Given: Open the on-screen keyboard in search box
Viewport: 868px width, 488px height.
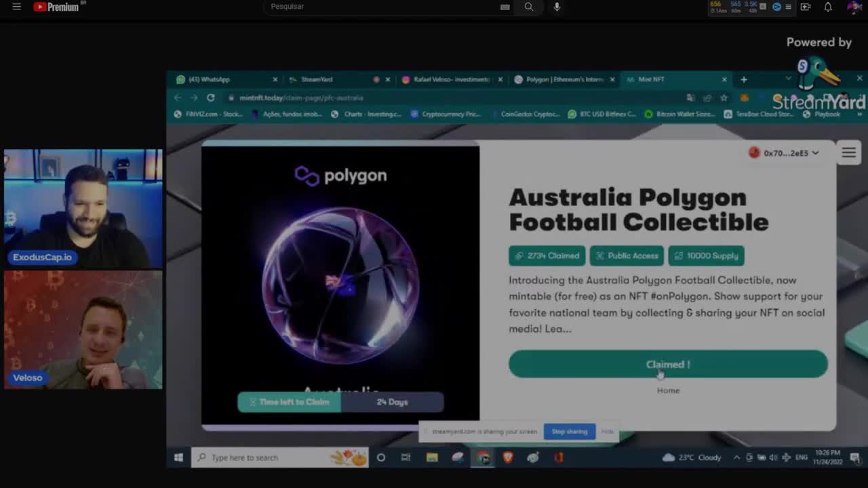Looking at the screenshot, I should (x=505, y=7).
